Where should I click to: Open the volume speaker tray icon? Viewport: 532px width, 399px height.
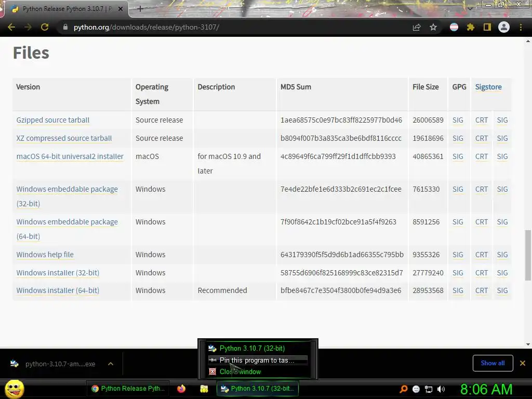point(441,389)
